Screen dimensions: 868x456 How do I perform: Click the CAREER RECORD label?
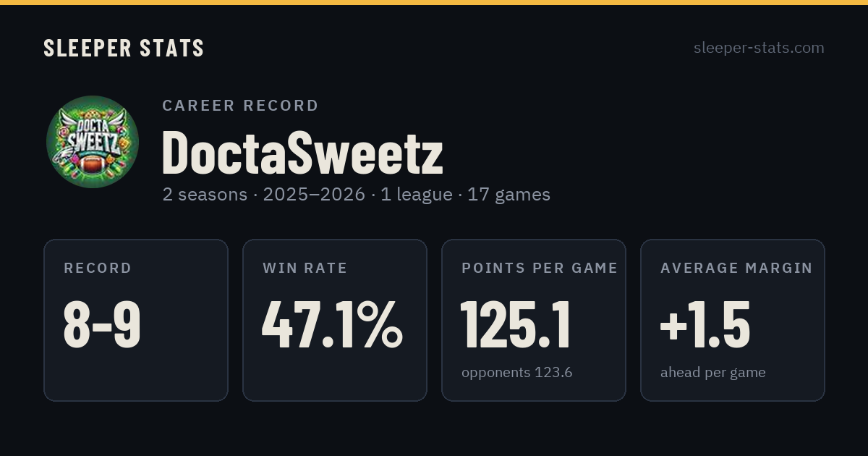click(x=240, y=106)
